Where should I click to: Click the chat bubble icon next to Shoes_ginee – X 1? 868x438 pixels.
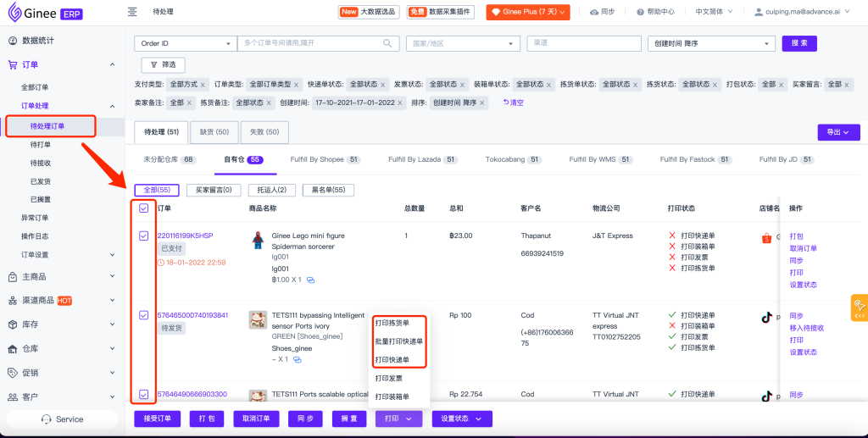click(298, 359)
